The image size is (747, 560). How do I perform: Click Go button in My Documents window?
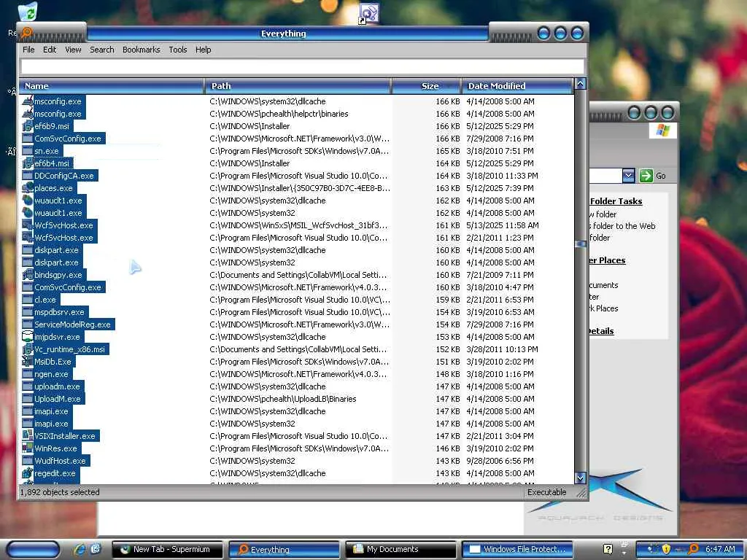(652, 176)
